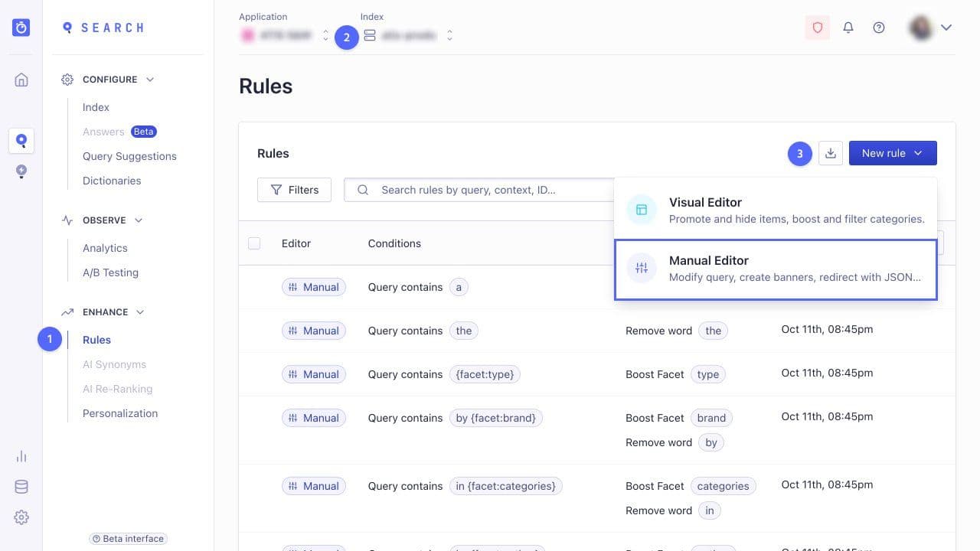
Task: Open the Recommend lightbulb icon in the left rail
Action: 21,171
